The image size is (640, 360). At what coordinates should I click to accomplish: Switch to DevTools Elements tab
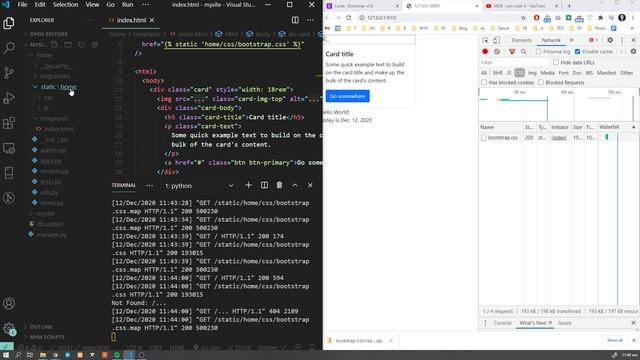tap(522, 40)
